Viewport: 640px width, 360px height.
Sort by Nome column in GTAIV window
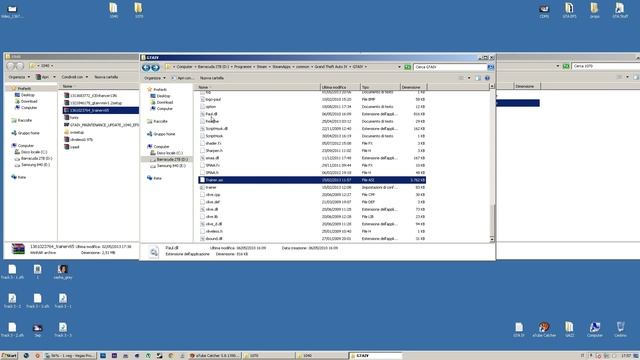tap(258, 87)
